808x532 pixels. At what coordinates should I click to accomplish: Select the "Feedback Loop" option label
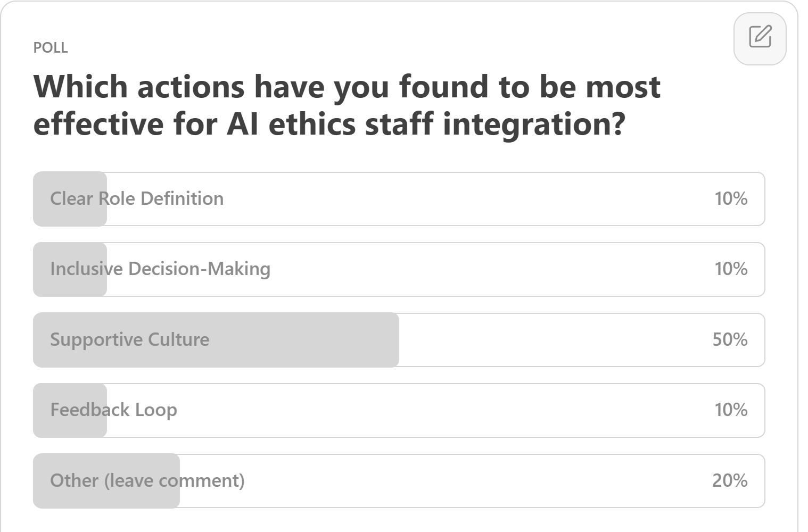click(x=113, y=410)
